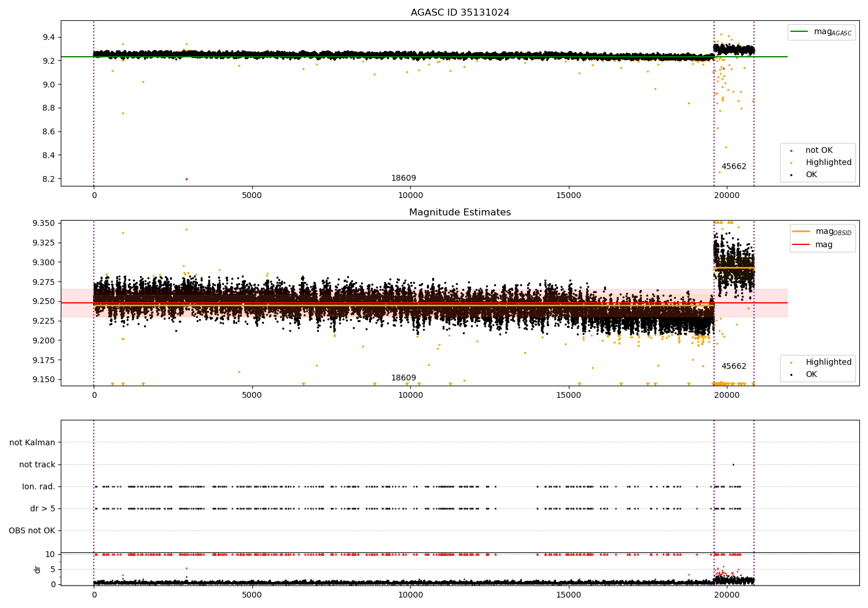Viewport: 868px width, 608px height.
Task: Click the 'not track' row label
Action: pyautogui.click(x=37, y=465)
